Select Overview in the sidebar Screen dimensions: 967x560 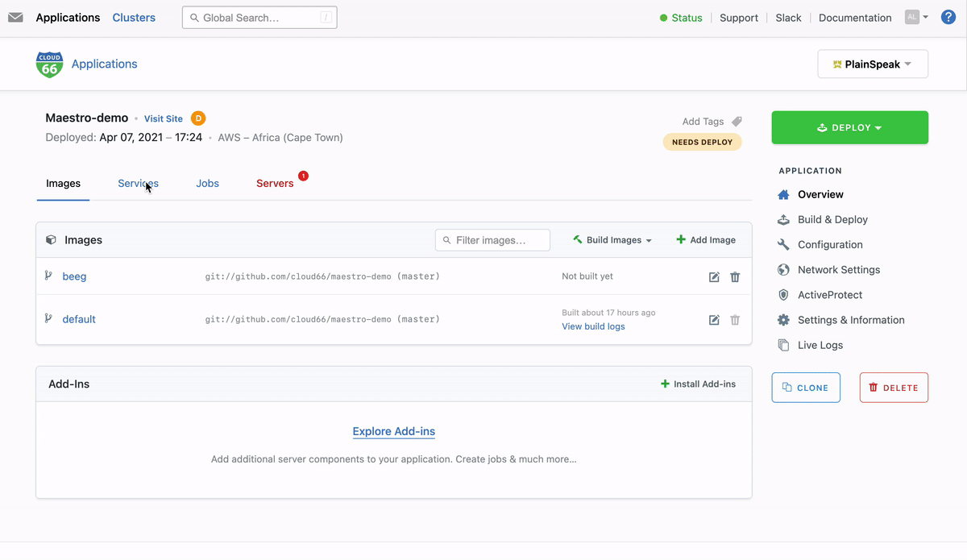point(820,194)
